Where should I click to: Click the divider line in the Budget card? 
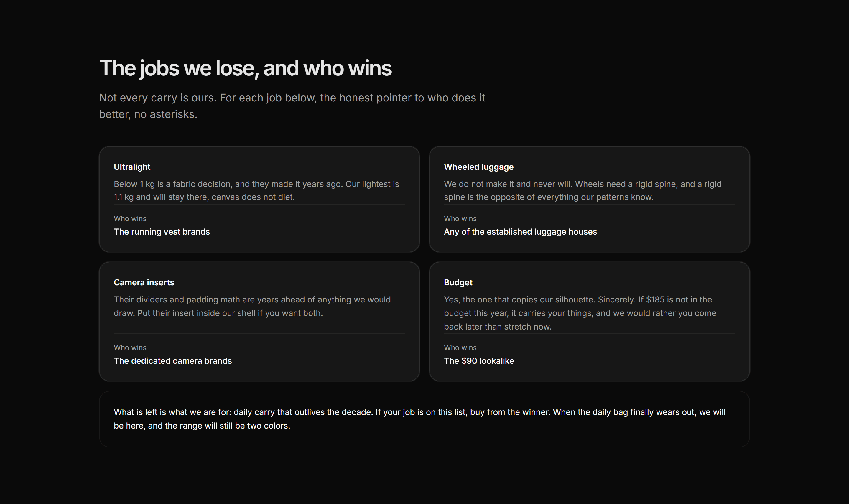click(x=589, y=333)
